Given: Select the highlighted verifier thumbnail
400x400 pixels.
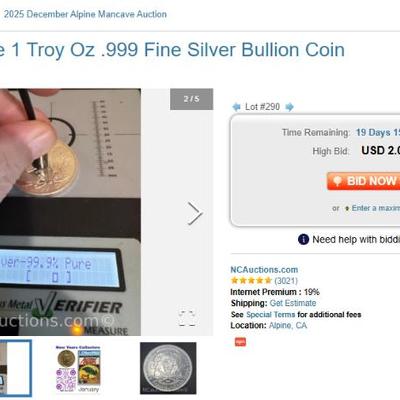Looking at the screenshot, I should pyautogui.click(x=16, y=368).
